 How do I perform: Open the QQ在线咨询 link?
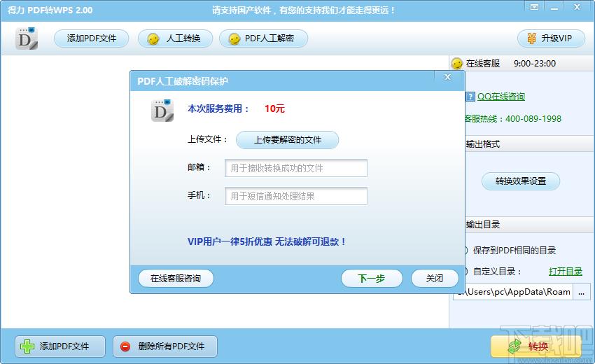501,97
